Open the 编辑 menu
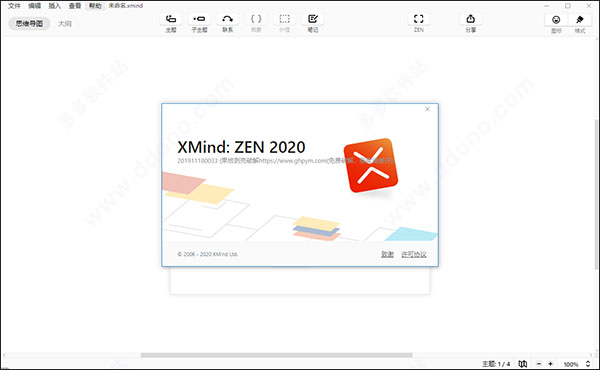Viewport: 600px width, 370px height. click(x=34, y=6)
